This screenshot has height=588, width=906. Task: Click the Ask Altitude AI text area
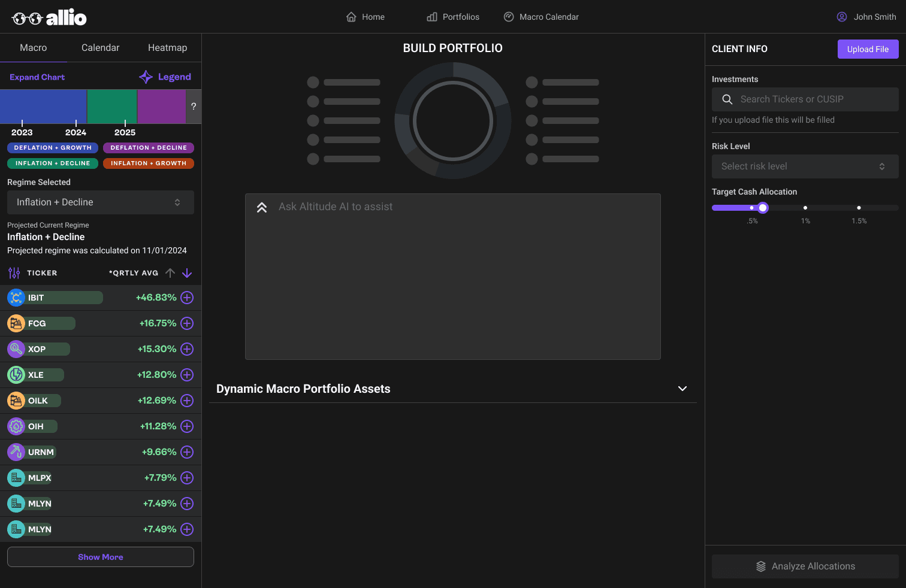click(x=452, y=277)
